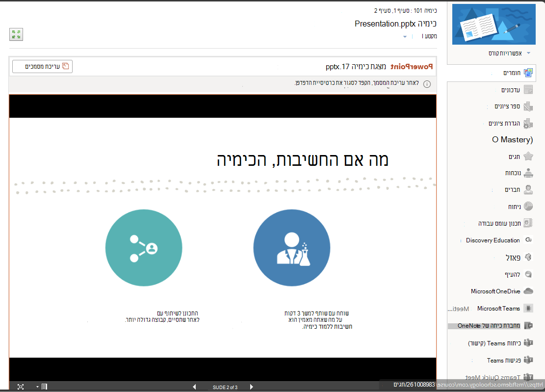This screenshot has height=392, width=545.
Task: Open the עדכונים updates icon
Action: 528,90
